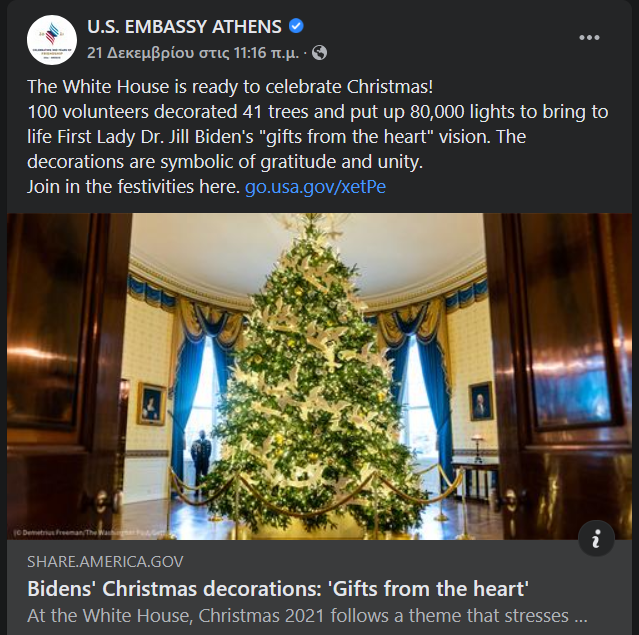Click the right portrait painting in the photo
Viewport: 639px width, 635px height.
[481, 401]
